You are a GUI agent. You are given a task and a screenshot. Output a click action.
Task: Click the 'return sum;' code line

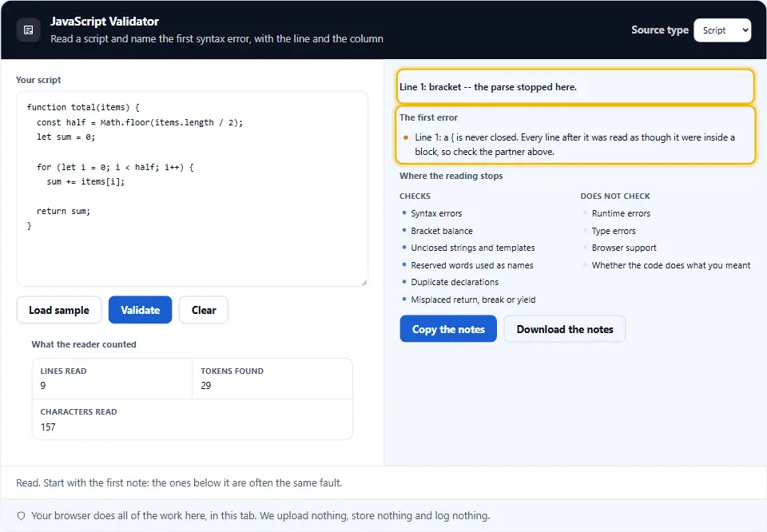[x=64, y=211]
